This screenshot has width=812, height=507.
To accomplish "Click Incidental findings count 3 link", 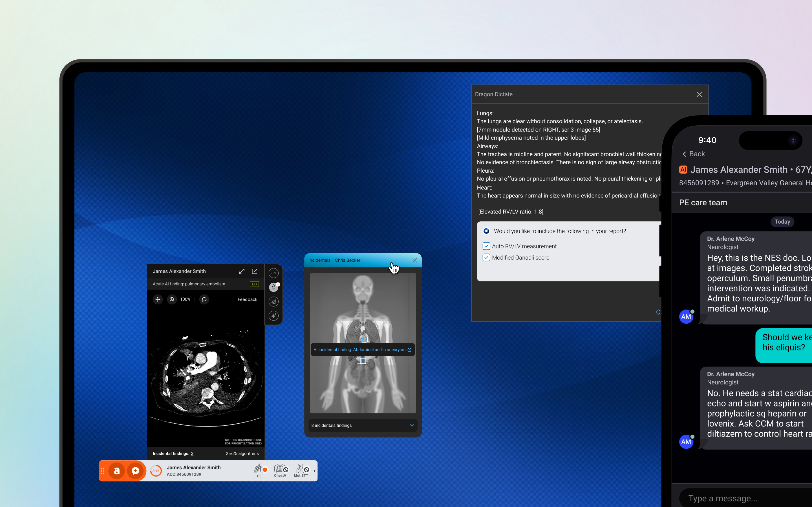I will (192, 453).
